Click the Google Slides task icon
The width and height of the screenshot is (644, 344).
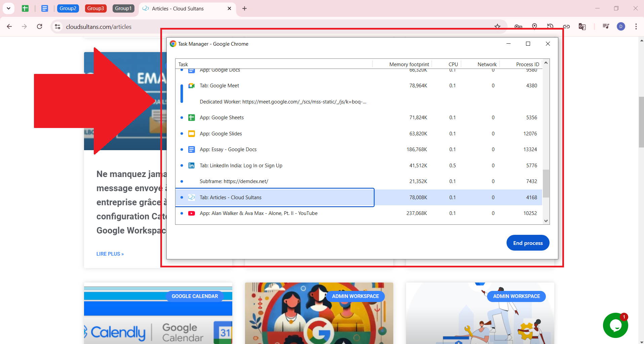(x=191, y=134)
